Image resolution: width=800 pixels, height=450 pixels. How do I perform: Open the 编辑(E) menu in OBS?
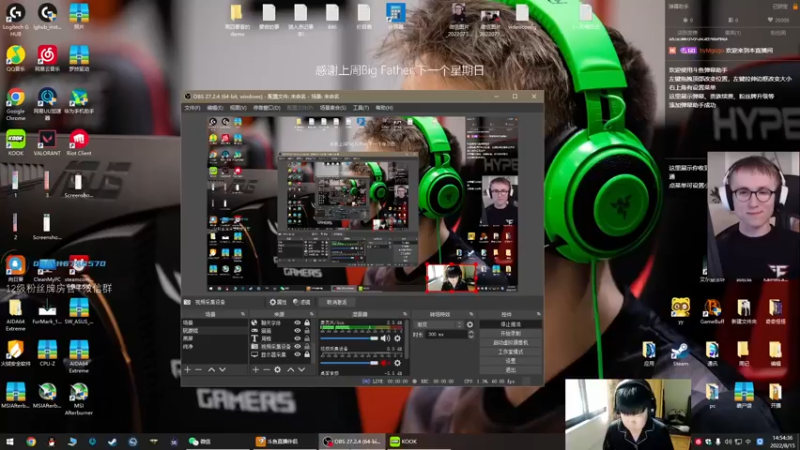pyautogui.click(x=215, y=108)
